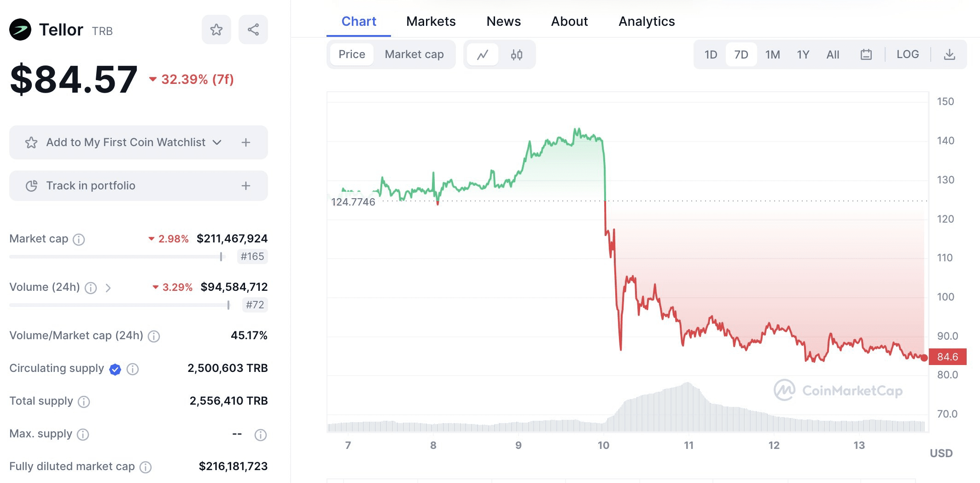Click the share icon beside Tellor TRB
This screenshot has height=483, width=980.
click(x=253, y=30)
